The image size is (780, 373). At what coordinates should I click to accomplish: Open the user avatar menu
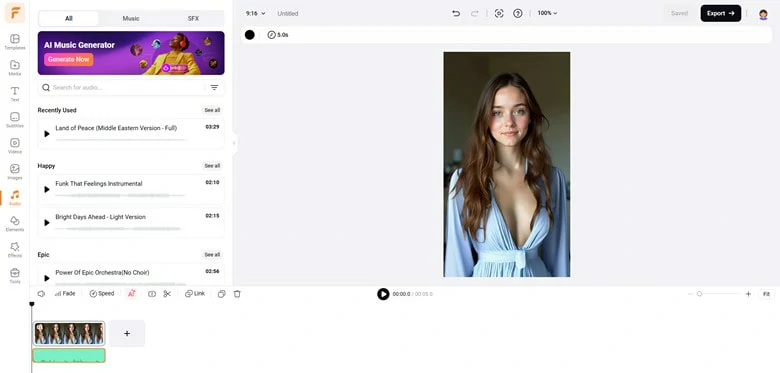pyautogui.click(x=763, y=14)
